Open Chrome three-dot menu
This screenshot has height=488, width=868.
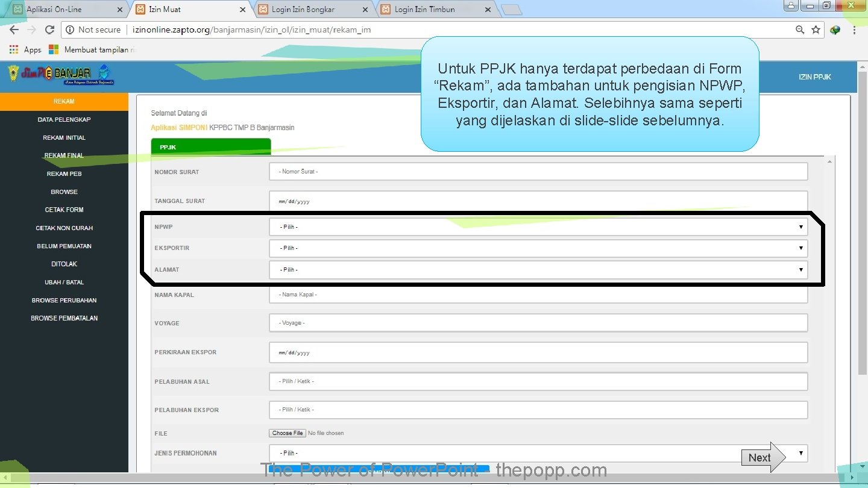click(854, 30)
